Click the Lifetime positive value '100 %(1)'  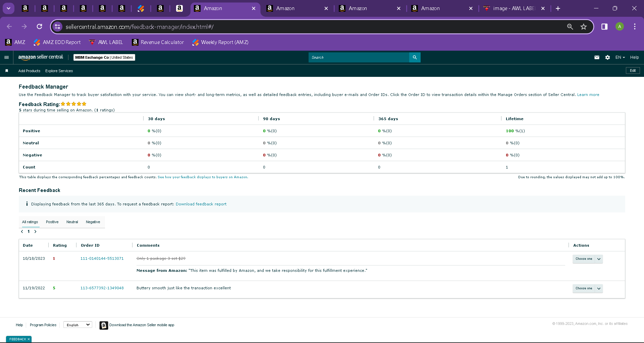515,131
